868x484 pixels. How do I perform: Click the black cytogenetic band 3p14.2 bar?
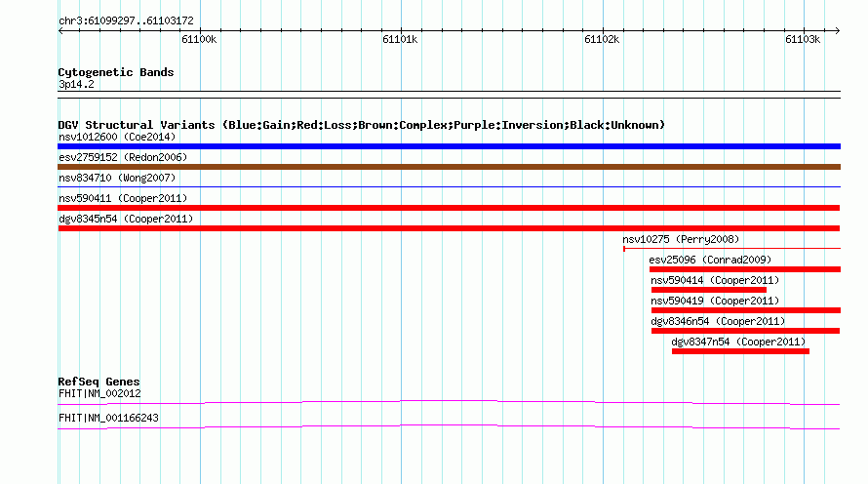[x=449, y=95]
